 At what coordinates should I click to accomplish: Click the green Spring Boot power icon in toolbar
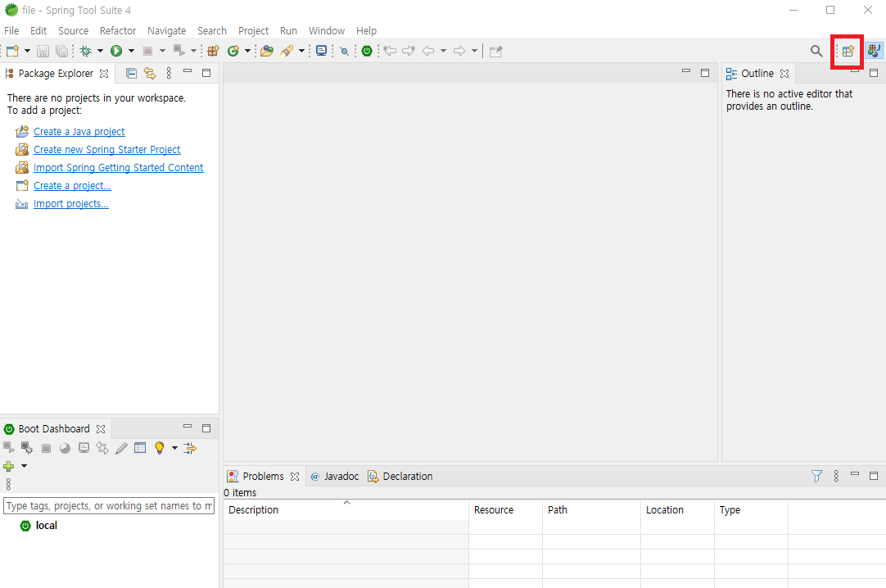click(367, 51)
